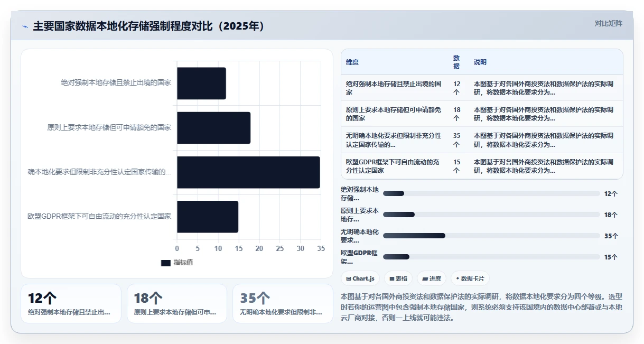This screenshot has width=644, height=344.
Task: Click table cell 欧盟GDPR框架下可自由流动的充分性认定国家
Action: pos(394,166)
